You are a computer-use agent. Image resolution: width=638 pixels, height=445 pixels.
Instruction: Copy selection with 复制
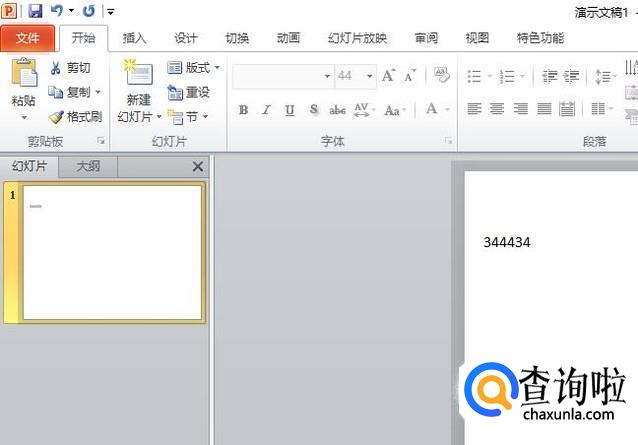pyautogui.click(x=69, y=92)
